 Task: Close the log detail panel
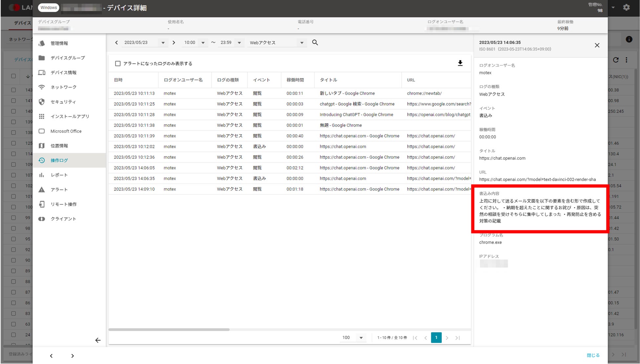(x=597, y=45)
